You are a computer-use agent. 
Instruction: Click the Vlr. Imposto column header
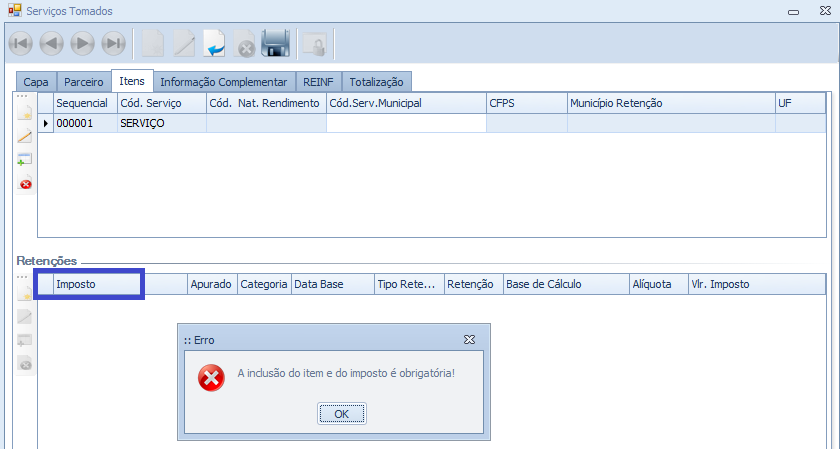click(x=756, y=284)
